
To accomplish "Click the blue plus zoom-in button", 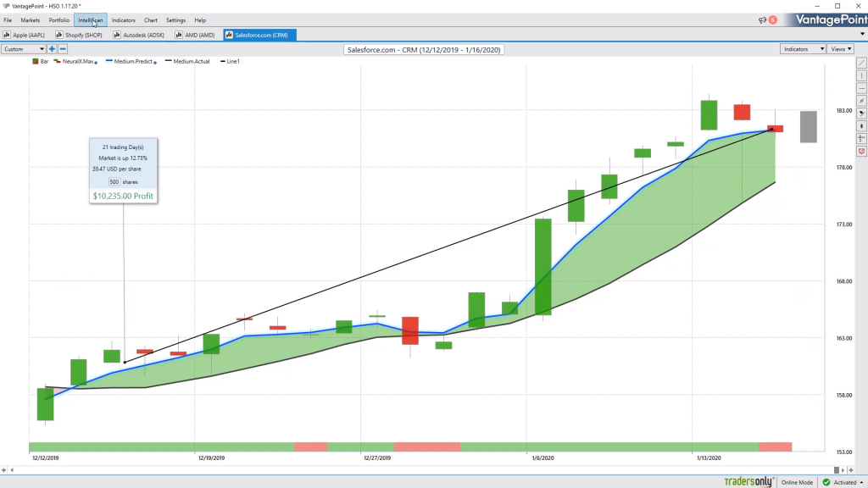I will coord(52,49).
